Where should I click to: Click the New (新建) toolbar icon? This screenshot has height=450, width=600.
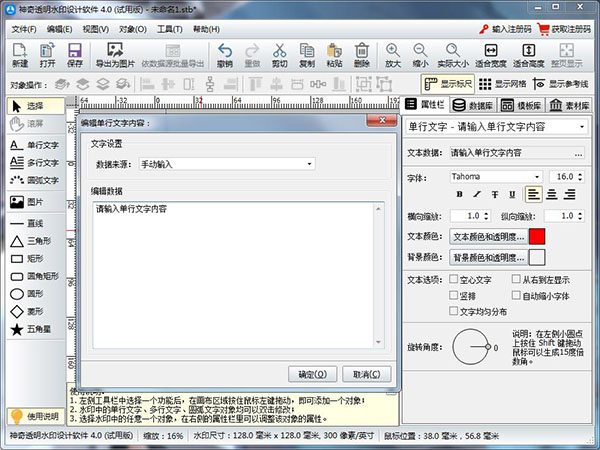pos(19,54)
